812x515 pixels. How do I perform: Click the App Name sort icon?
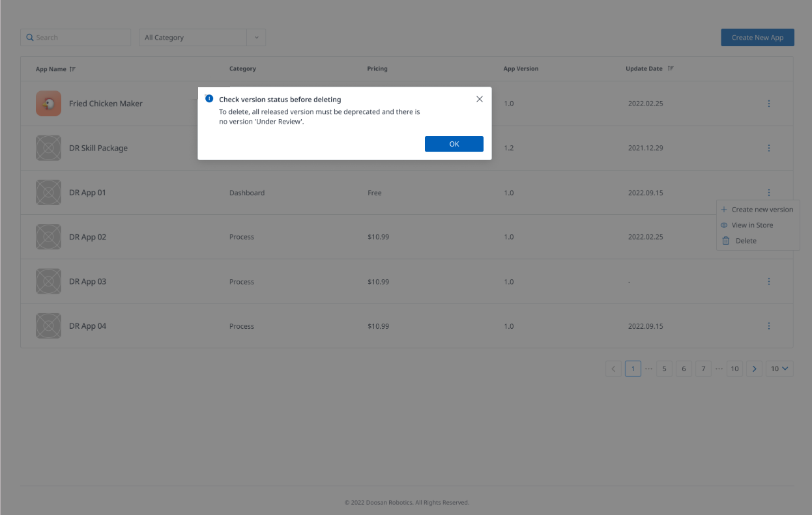point(73,69)
